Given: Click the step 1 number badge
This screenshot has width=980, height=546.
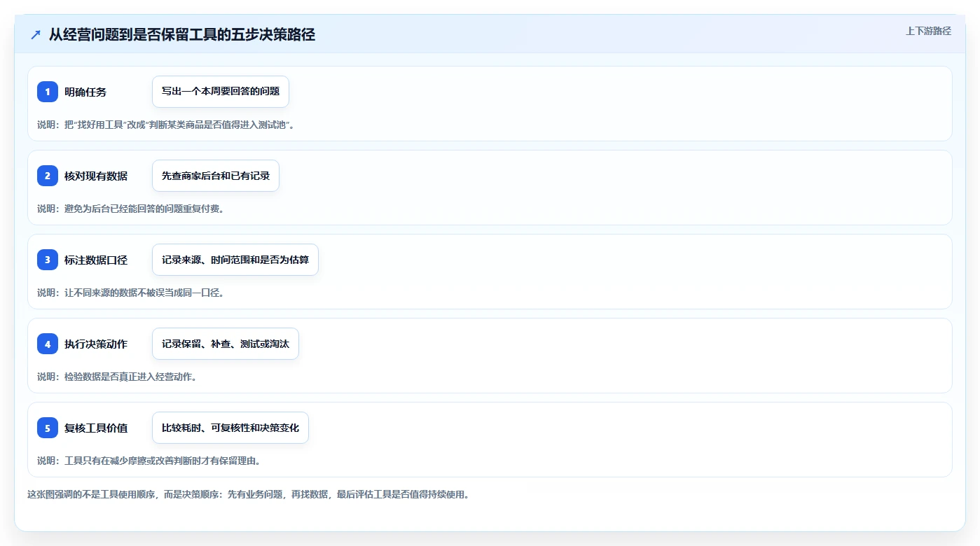Looking at the screenshot, I should tap(48, 92).
